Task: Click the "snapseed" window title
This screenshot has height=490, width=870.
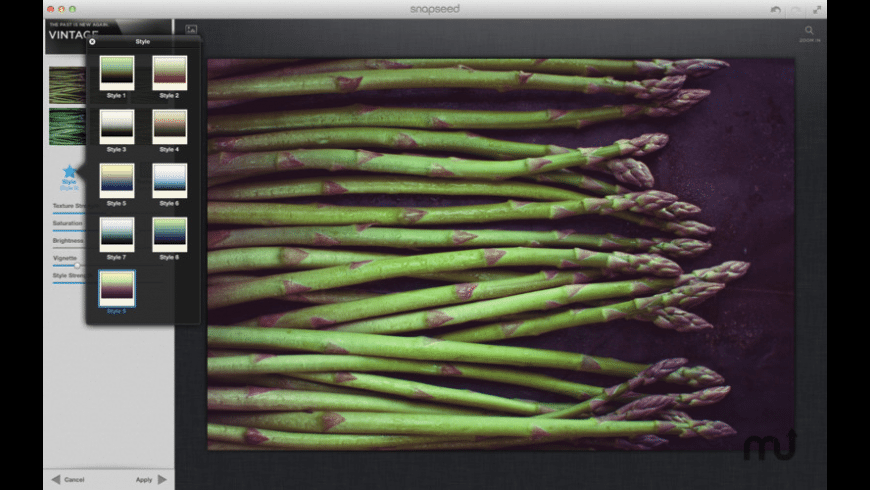Action: click(434, 9)
